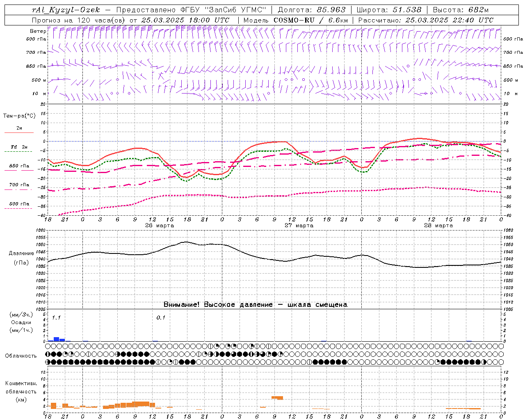
Task: Click the Тем-ра(°C) axis title
Action: [x=19, y=116]
